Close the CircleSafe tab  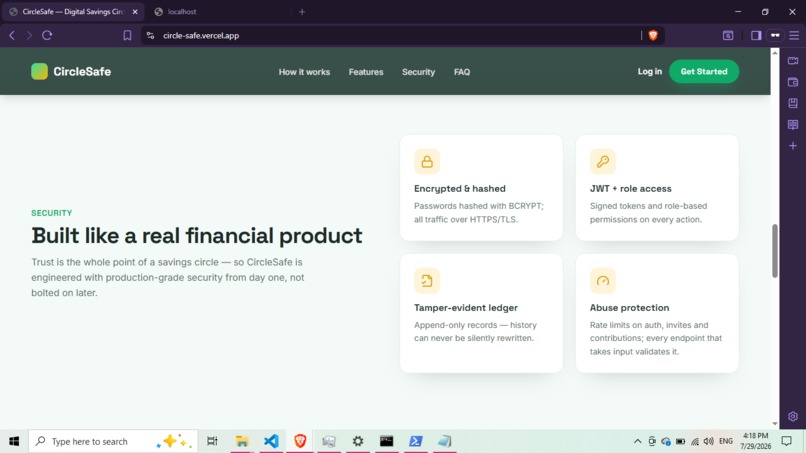point(135,12)
